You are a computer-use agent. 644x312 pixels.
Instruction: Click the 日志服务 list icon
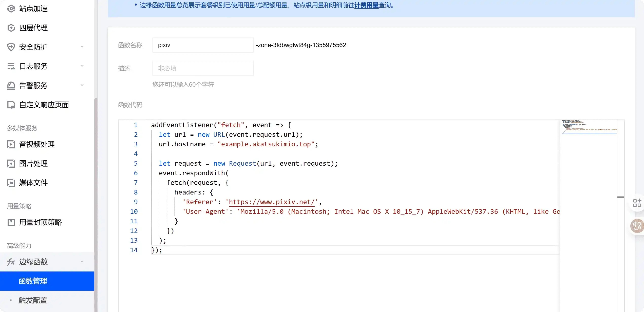(11, 66)
